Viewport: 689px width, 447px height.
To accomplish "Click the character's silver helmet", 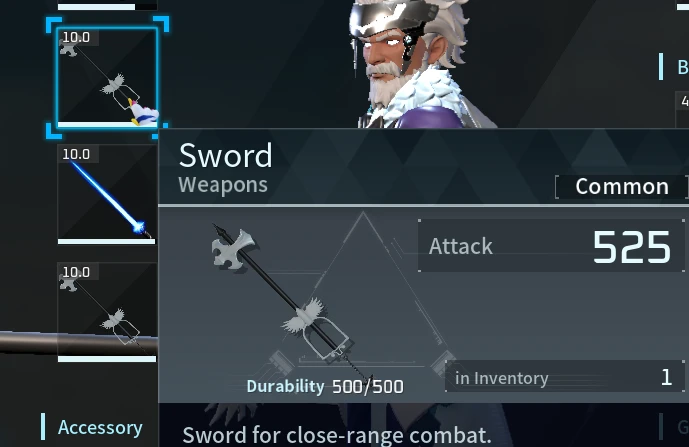I will click(388, 20).
